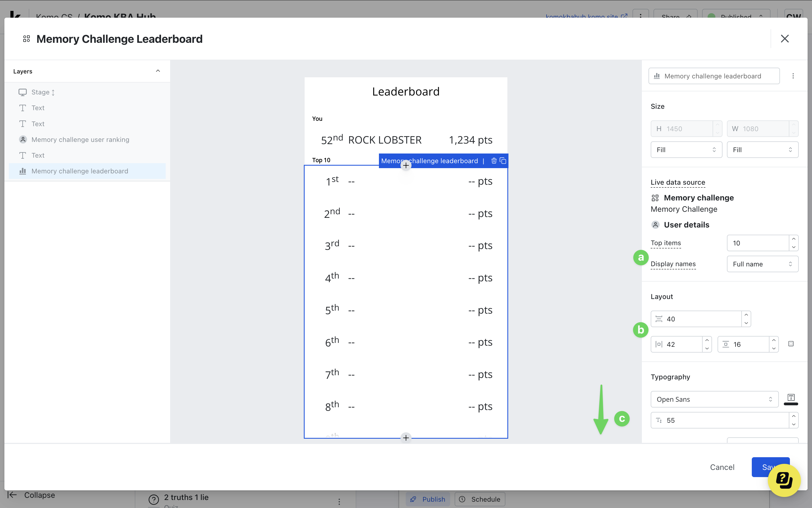Open the Open Sans font dropdown
The width and height of the screenshot is (812, 508).
[714, 399]
